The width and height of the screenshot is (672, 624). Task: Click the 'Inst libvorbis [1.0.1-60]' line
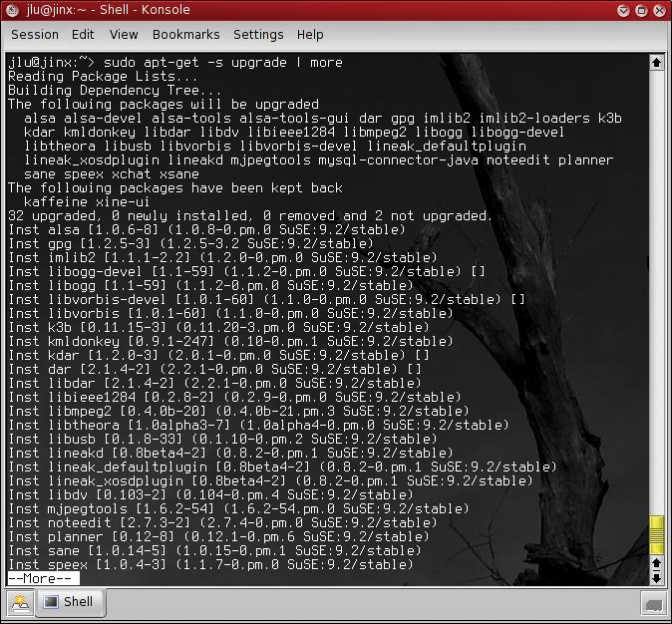pos(230,313)
